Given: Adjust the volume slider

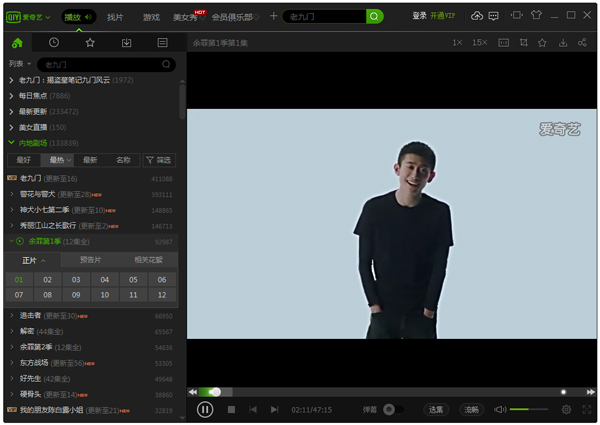Looking at the screenshot, I should [529, 410].
